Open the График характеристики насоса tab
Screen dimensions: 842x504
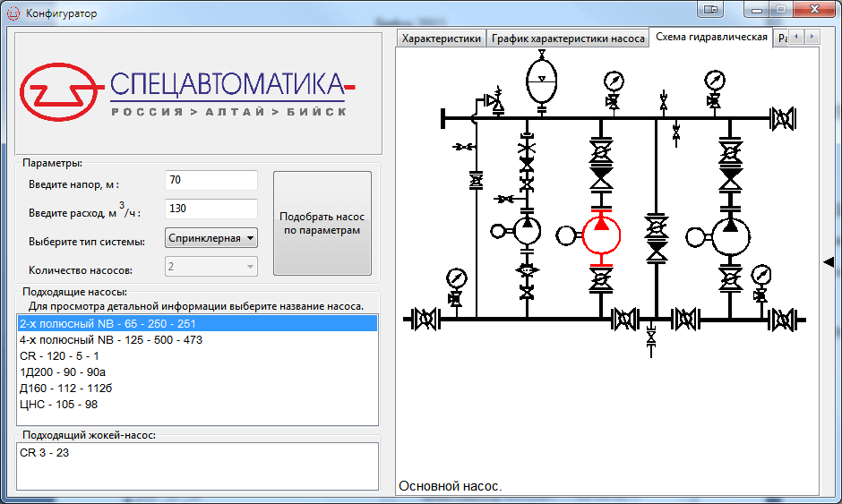click(568, 38)
